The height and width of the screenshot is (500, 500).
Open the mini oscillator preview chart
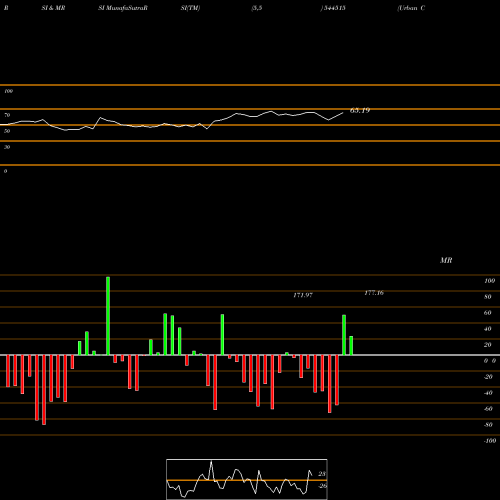pyautogui.click(x=247, y=479)
